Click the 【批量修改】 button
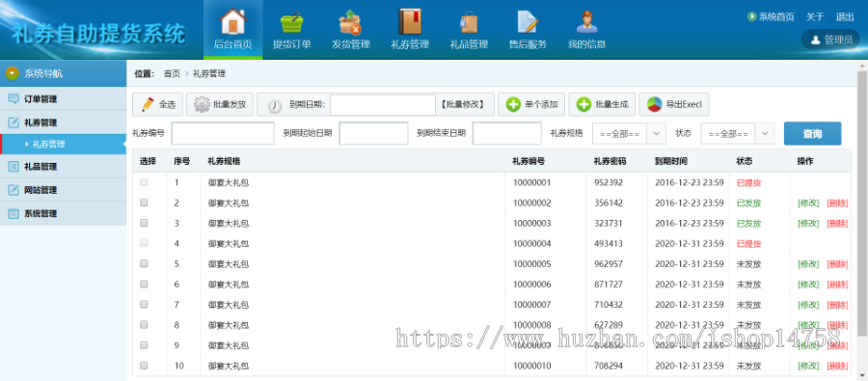 (x=463, y=104)
